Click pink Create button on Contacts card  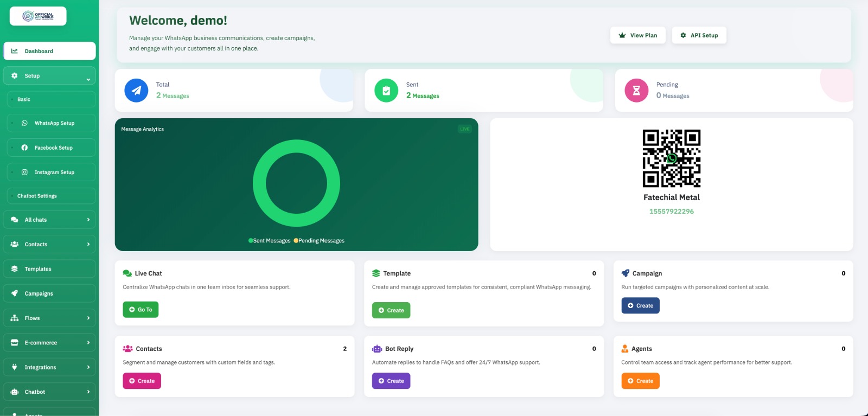click(x=142, y=381)
